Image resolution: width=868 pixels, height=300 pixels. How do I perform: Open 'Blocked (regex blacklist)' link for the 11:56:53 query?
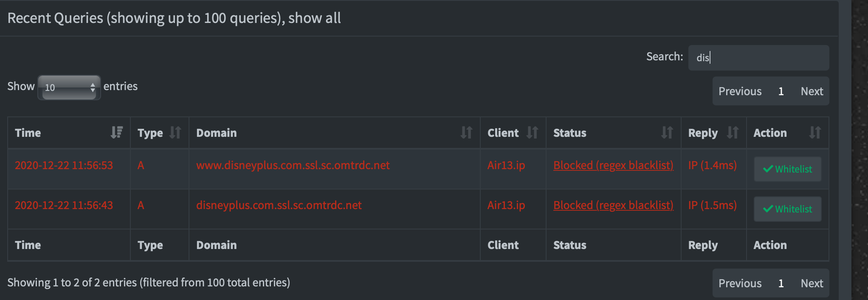(x=613, y=165)
